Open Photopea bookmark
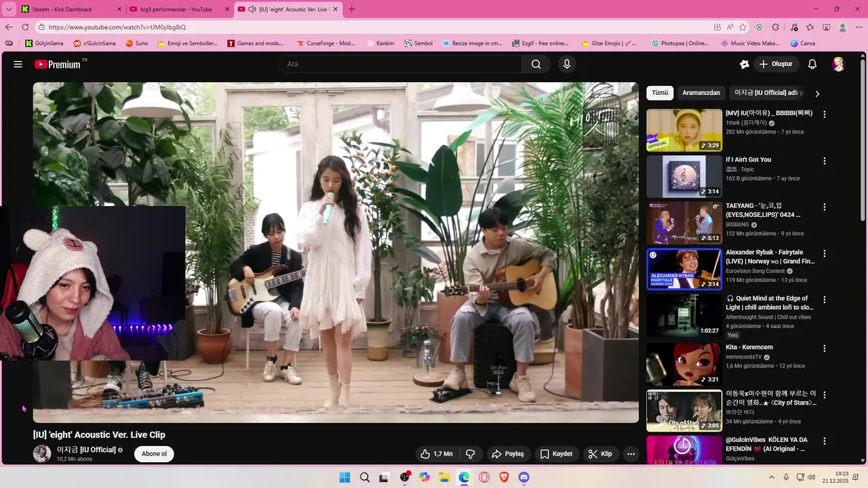This screenshot has height=488, width=868. tap(679, 43)
